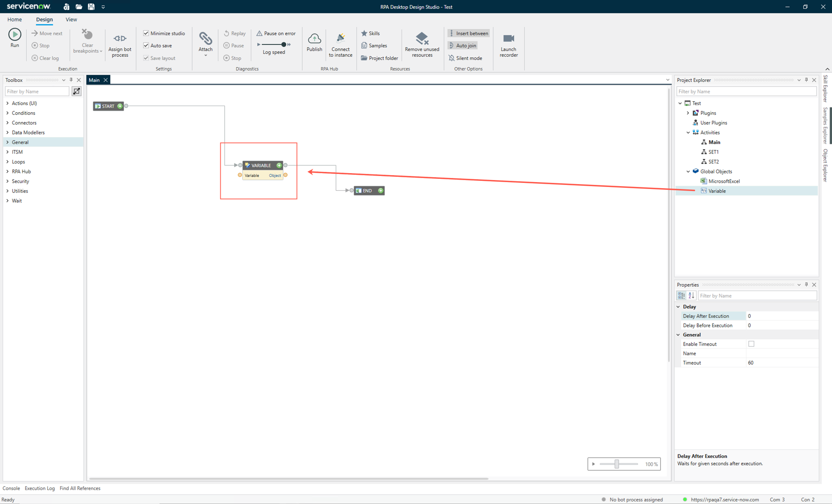Open Find All References tab
Screen dimensions: 832x504
pyautogui.click(x=80, y=488)
